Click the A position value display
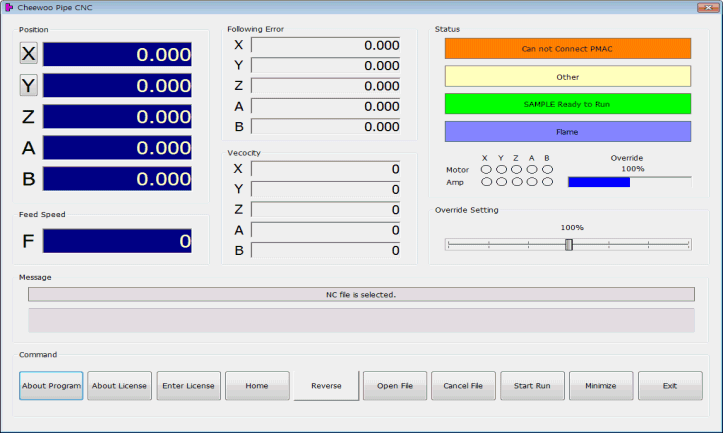Image resolution: width=723 pixels, height=433 pixels. [x=117, y=148]
